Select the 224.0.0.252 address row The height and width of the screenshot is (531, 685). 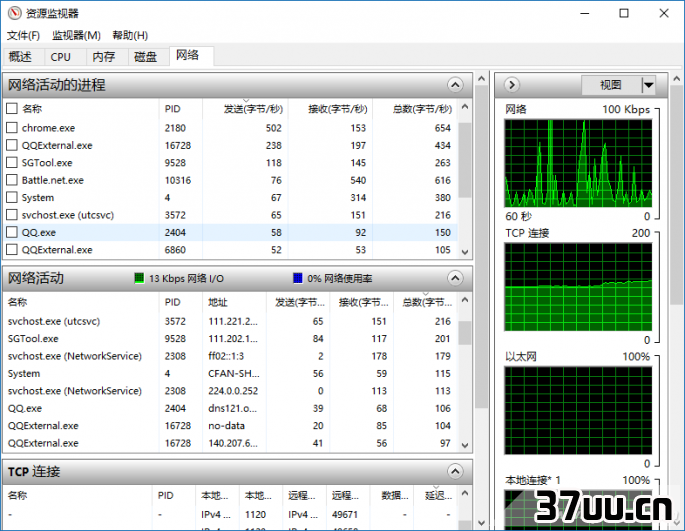pyautogui.click(x=230, y=391)
